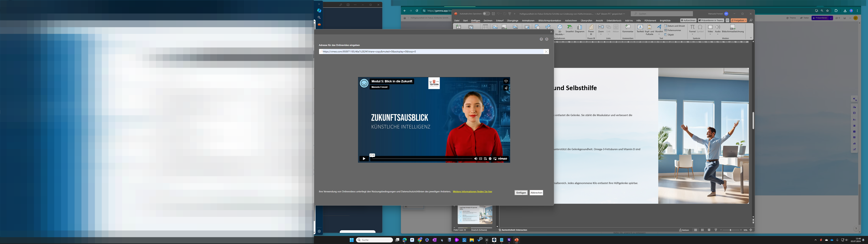
Task: Insert a Kommentar from ribbon
Action: click(628, 29)
